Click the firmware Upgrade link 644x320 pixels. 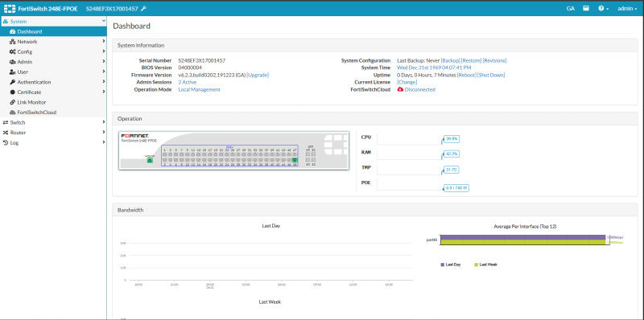[x=258, y=75]
